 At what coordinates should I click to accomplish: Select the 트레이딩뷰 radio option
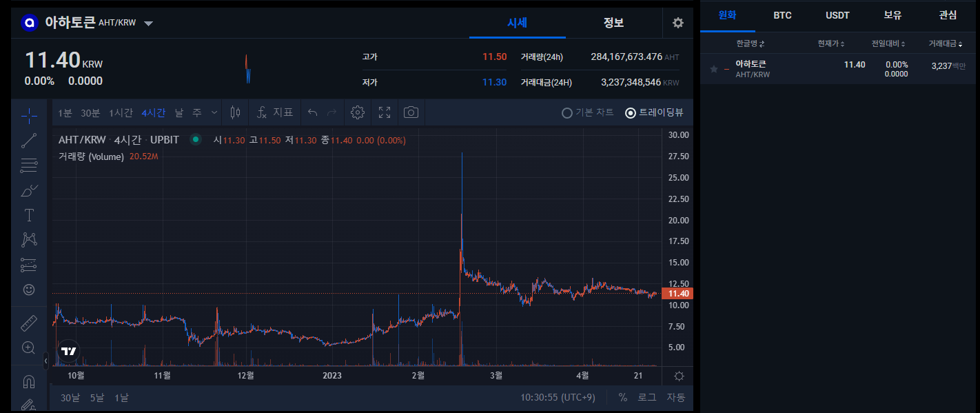[x=654, y=112]
